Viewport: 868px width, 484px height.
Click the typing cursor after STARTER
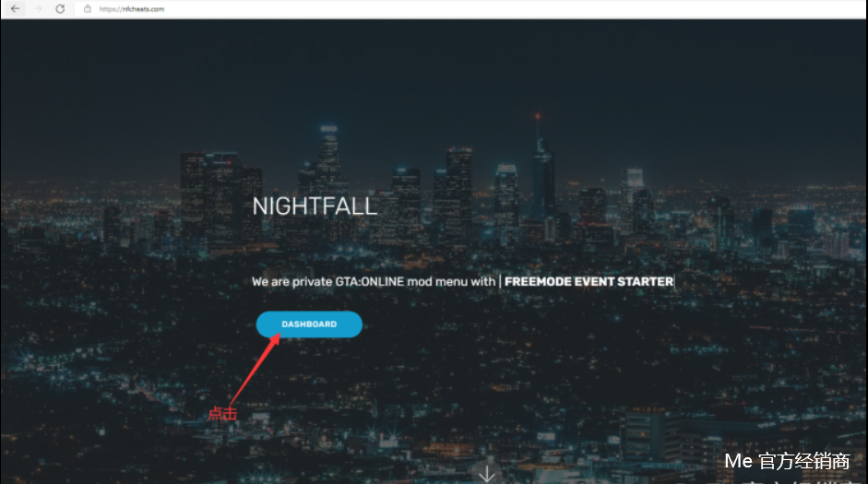pos(674,281)
